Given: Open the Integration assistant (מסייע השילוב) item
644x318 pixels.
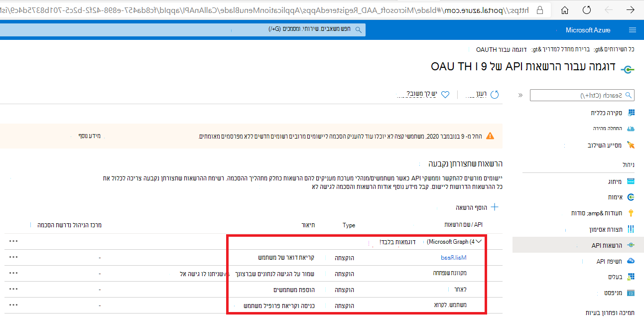Looking at the screenshot, I should (605, 146).
